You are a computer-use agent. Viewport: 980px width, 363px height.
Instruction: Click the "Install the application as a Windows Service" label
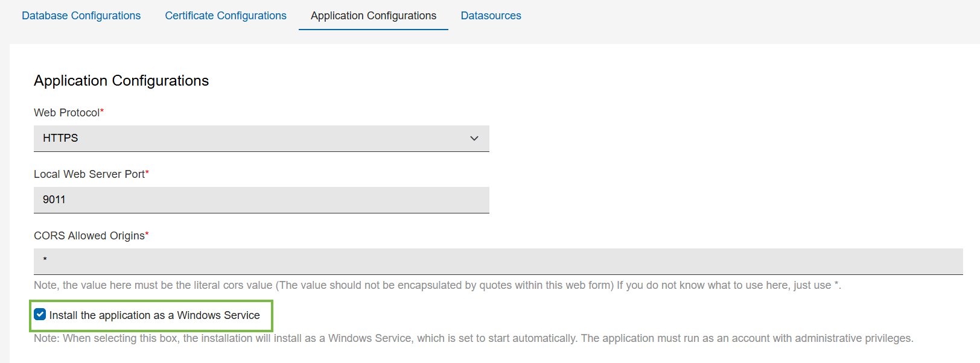[154, 315]
